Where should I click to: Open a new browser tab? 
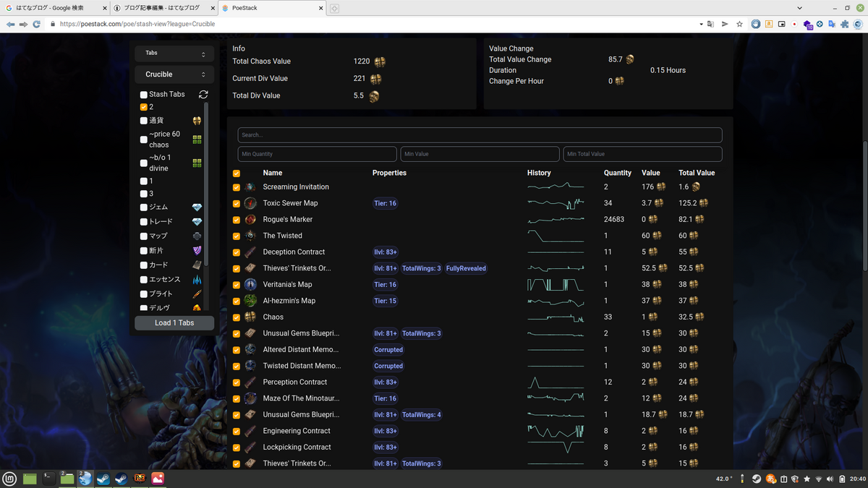pos(334,8)
